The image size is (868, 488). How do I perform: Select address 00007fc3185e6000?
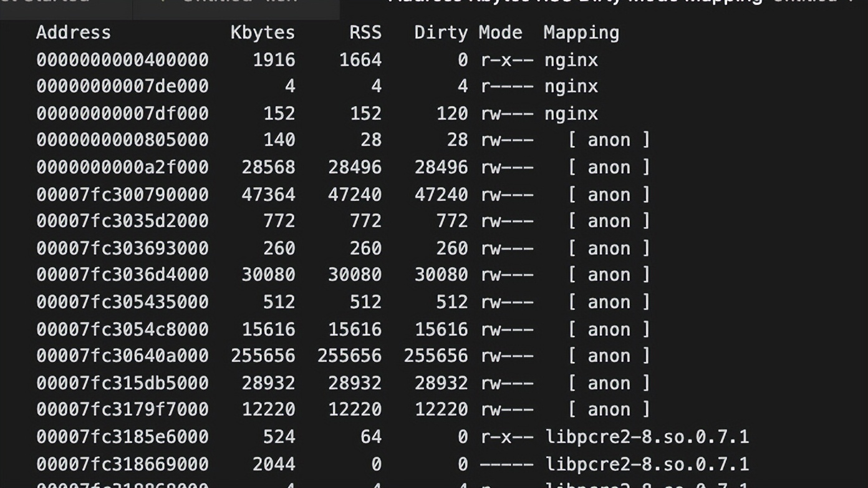(x=122, y=437)
